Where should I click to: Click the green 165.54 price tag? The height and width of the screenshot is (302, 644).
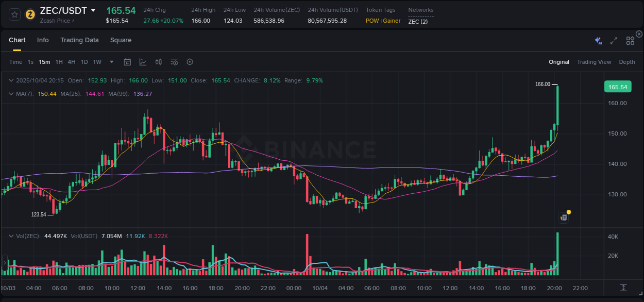(617, 87)
